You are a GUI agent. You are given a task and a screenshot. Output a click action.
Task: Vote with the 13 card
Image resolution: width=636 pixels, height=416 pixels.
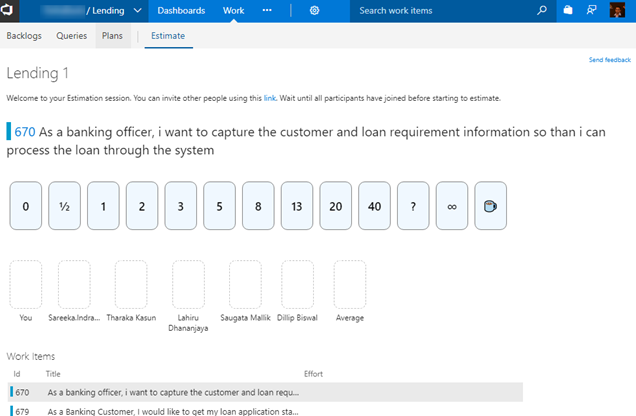[297, 206]
